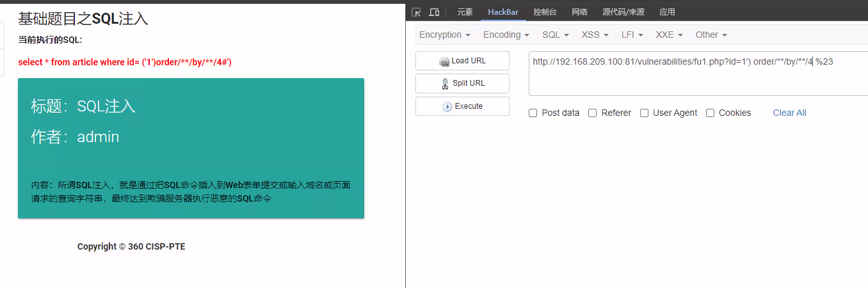Screen dimensions: 868x288
Task: Click the 标题：SQL注入 line in the card
Action: coord(83,106)
